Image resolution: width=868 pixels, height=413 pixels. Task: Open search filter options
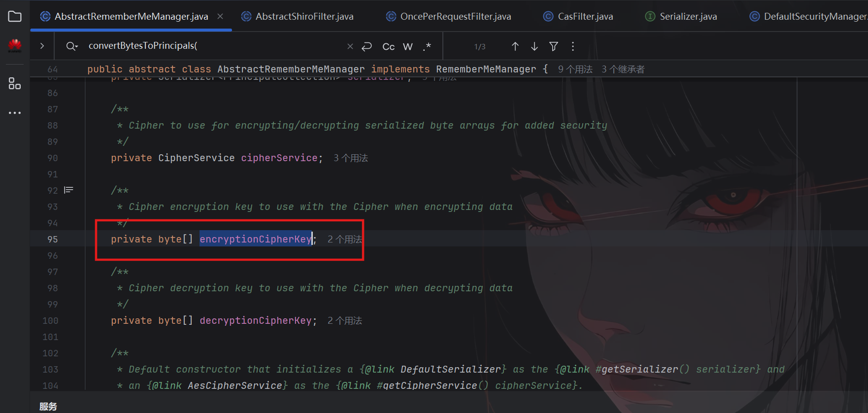554,46
